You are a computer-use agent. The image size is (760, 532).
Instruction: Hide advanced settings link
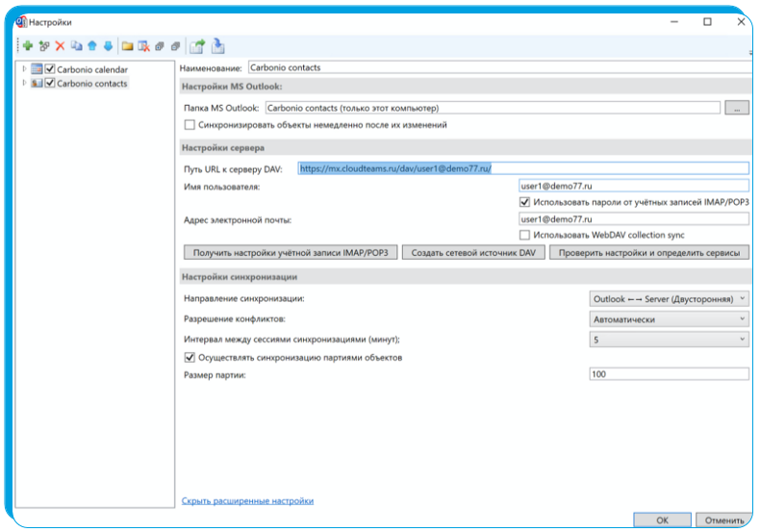[247, 500]
